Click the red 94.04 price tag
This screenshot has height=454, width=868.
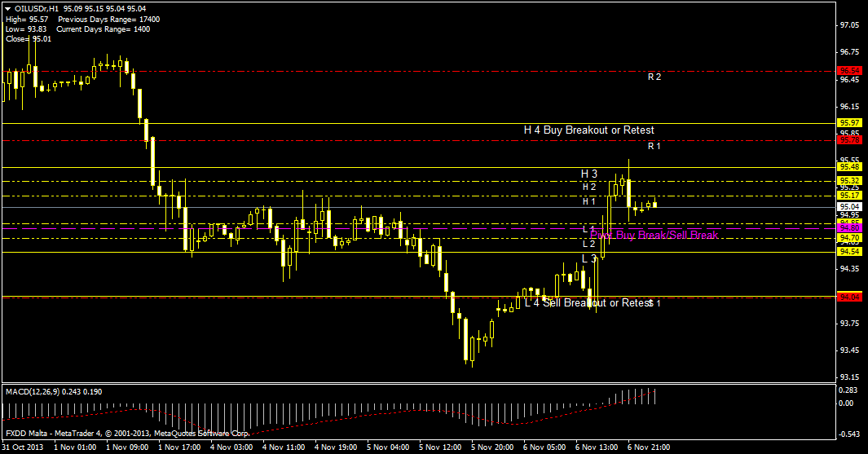(x=850, y=298)
